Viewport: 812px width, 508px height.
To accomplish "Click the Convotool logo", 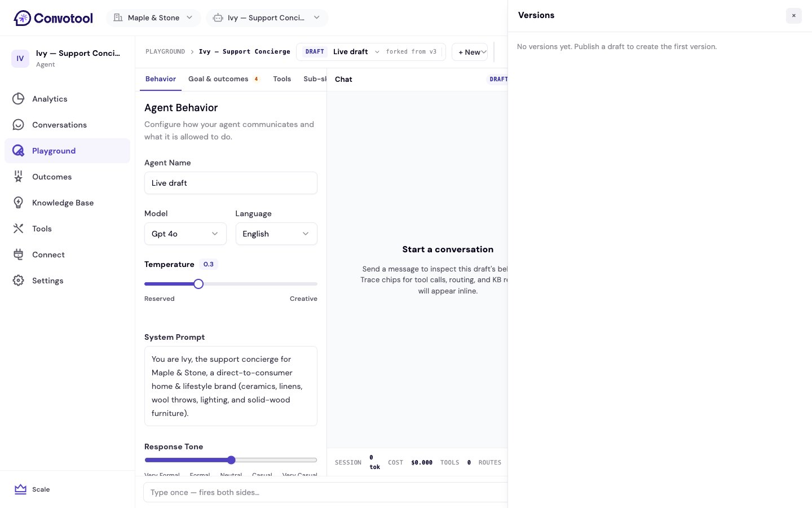I will point(53,18).
